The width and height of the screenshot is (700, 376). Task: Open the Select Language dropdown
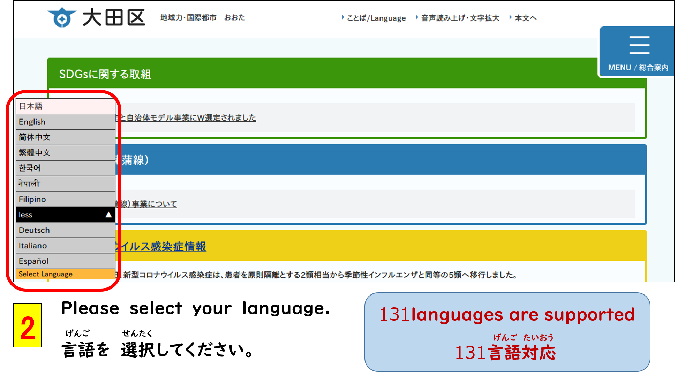coord(65,274)
